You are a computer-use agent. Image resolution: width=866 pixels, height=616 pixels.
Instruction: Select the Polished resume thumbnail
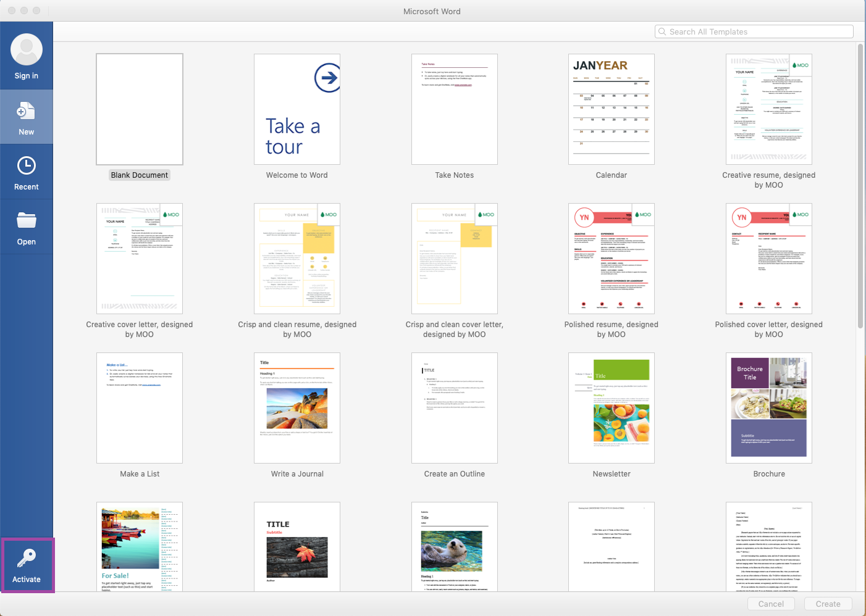(x=612, y=259)
